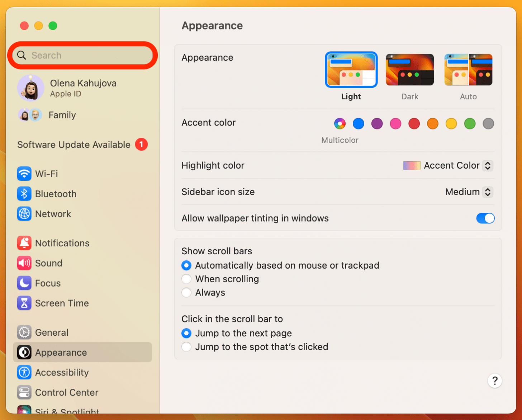This screenshot has height=420, width=522.
Task: Disable wallpaper tinting in windows toggle
Action: pyautogui.click(x=485, y=218)
